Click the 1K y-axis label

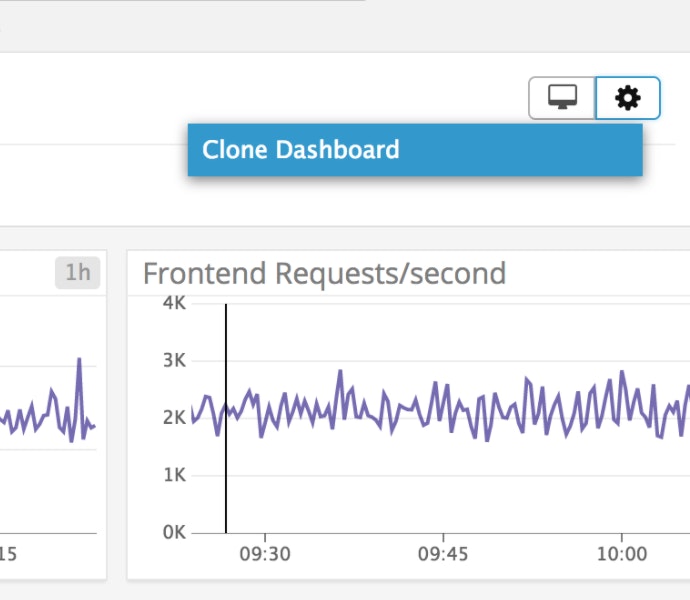[x=173, y=475]
